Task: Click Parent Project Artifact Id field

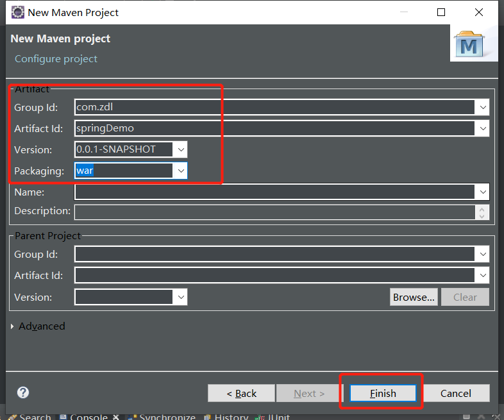Action: click(274, 275)
